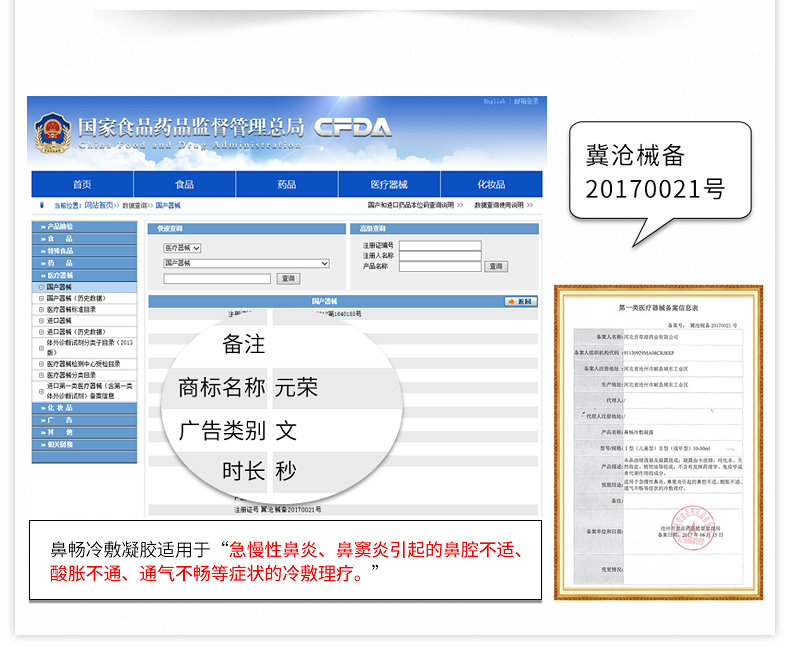The width and height of the screenshot is (790, 647).
Task: Expand the 药品 sidebar section
Action: [84, 263]
